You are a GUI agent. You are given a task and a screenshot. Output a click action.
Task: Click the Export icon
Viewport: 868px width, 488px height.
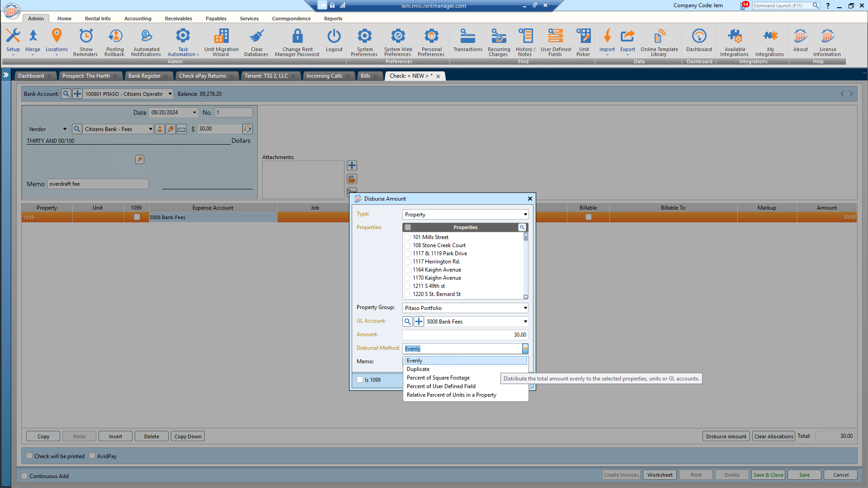point(627,41)
